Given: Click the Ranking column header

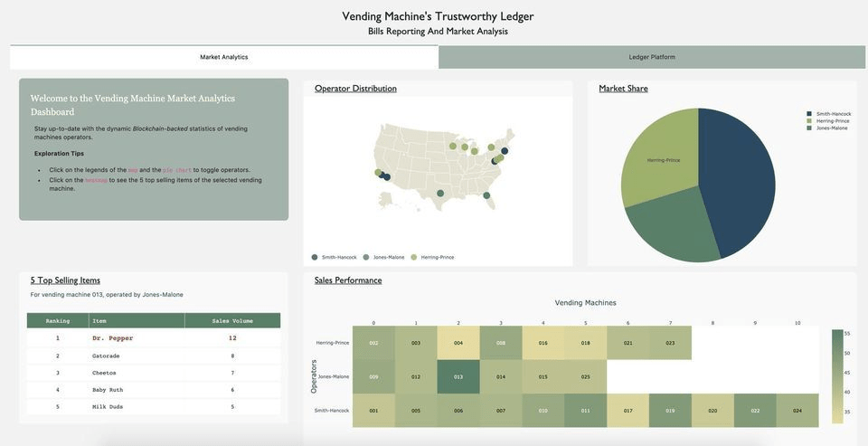Looking at the screenshot, I should tap(58, 321).
